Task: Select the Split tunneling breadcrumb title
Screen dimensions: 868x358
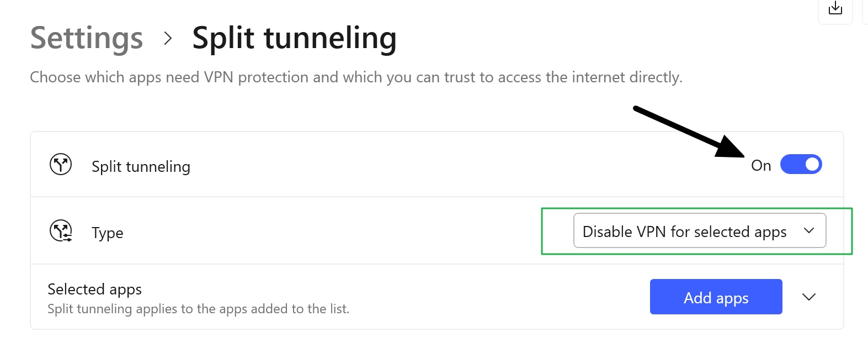Action: 294,38
